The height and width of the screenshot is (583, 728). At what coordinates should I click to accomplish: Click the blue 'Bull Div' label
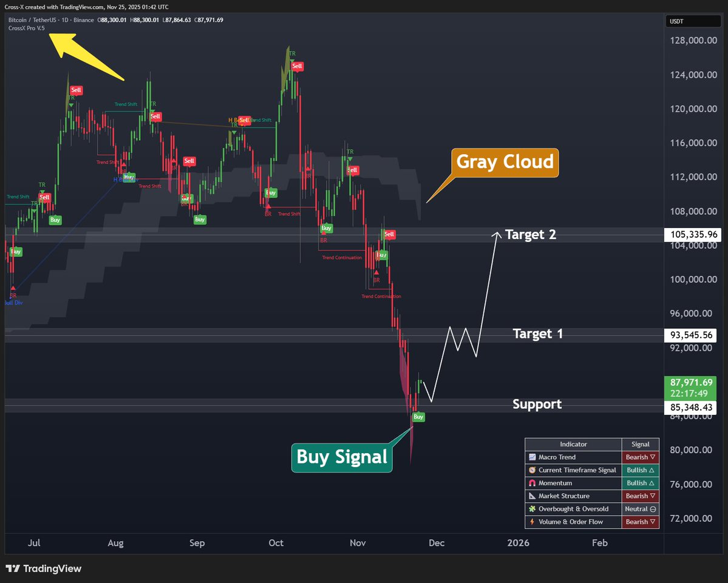coord(13,303)
